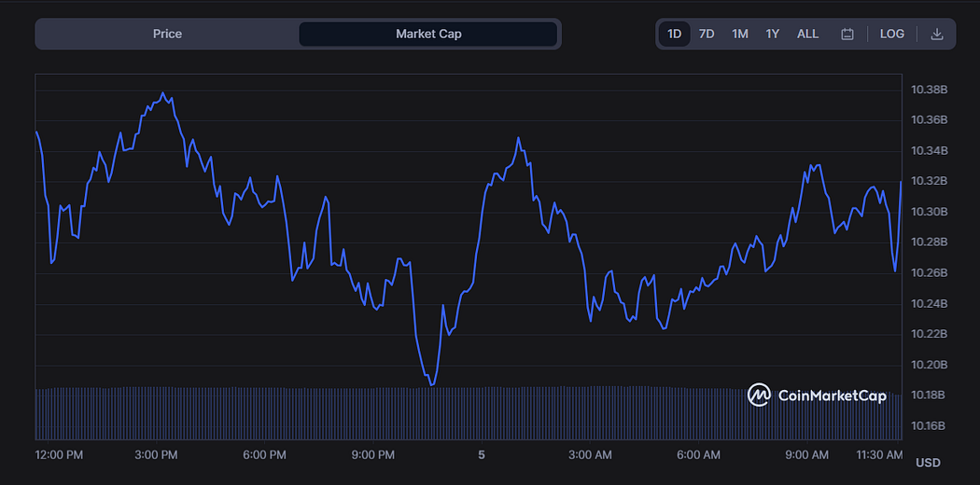Screen dimensions: 980x485
Task: Click the 10.38B y-axis label
Action: 928,90
